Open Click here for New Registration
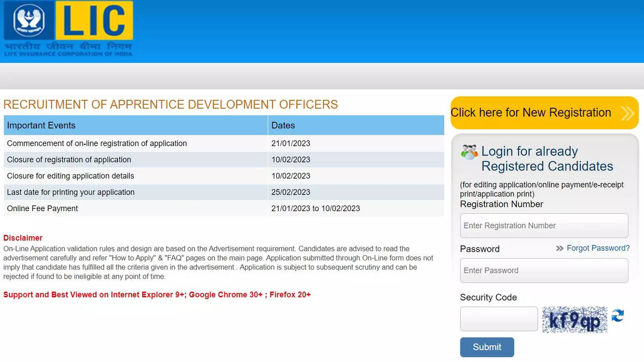Viewport: 644px width, 362px height. tap(544, 113)
